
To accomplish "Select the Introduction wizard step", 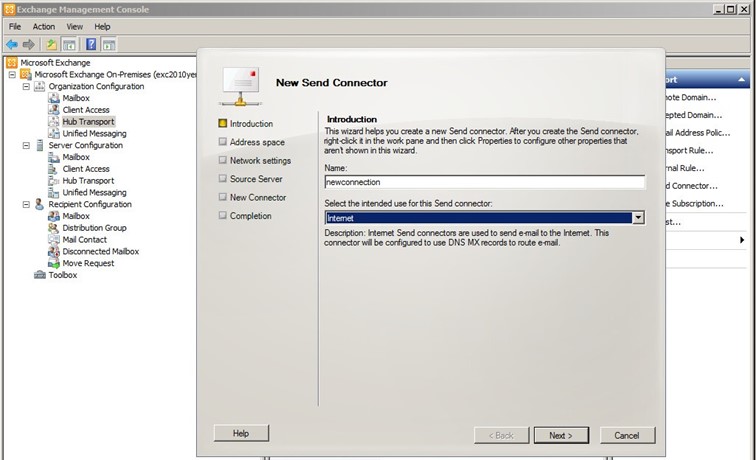I will (246, 123).
